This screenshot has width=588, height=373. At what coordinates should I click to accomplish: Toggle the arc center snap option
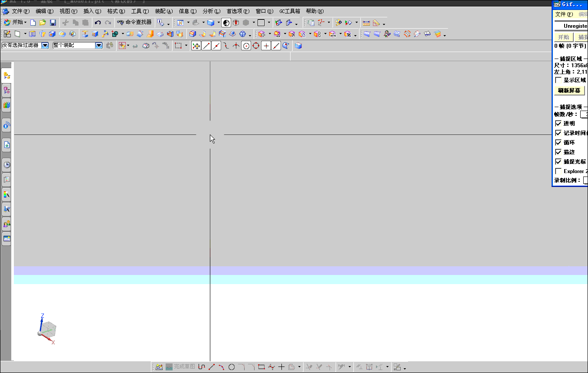(246, 46)
